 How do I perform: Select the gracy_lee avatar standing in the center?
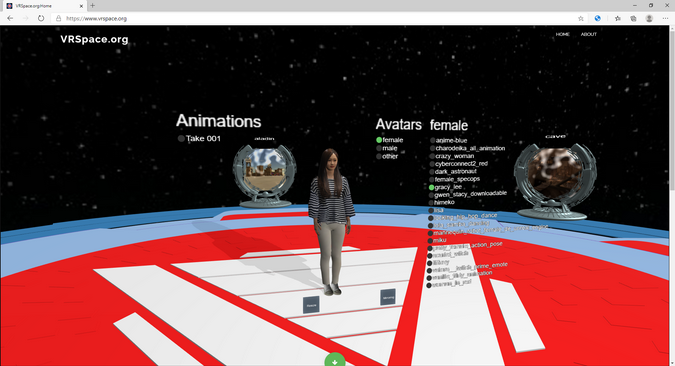[331, 222]
